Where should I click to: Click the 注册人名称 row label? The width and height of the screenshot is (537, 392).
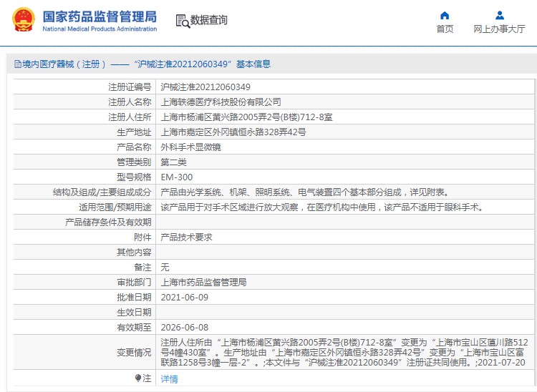tap(130, 102)
